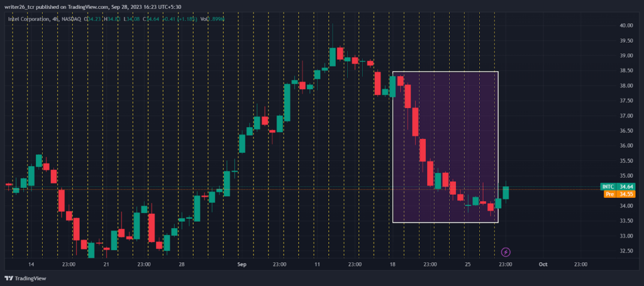
Task: Click the last green candle outside the box
Action: (506, 193)
